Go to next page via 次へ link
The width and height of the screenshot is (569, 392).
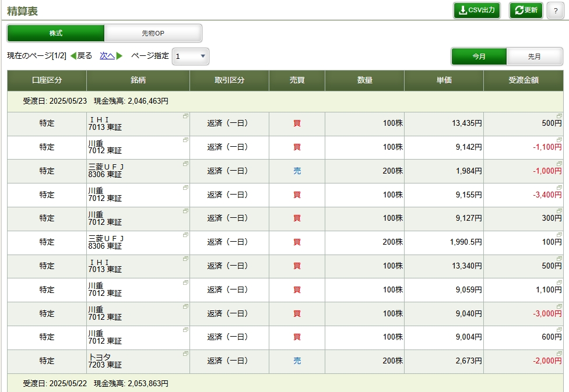point(107,56)
